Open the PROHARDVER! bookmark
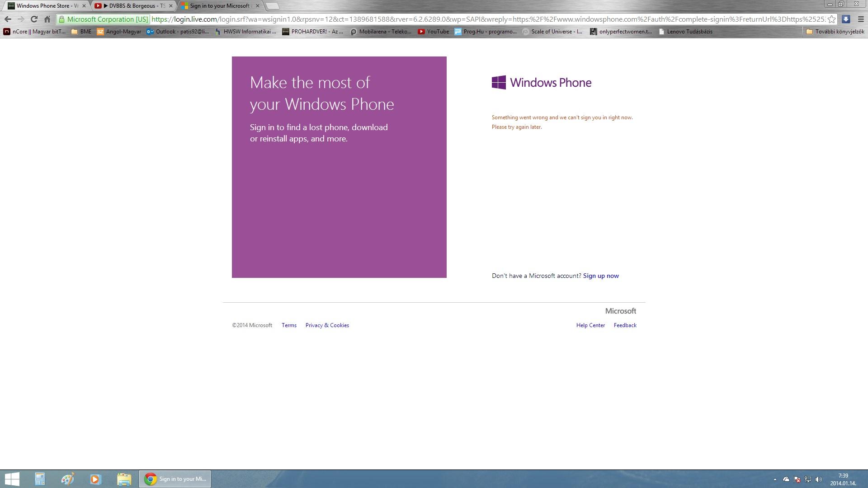The image size is (868, 488). tap(312, 32)
